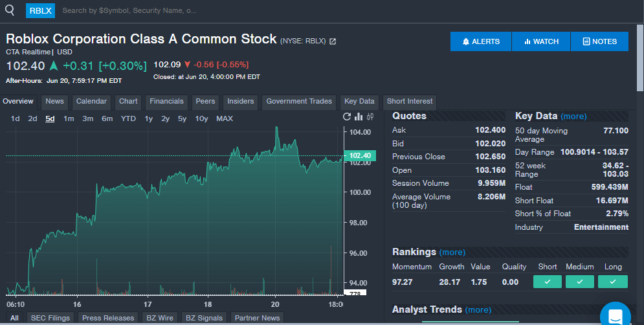Open the external link icon beside NYSE: RBLX
This screenshot has width=644, height=325.
tap(333, 41)
